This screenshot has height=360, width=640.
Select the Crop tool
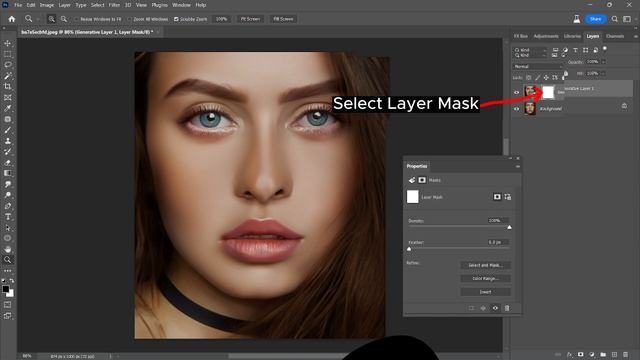coord(7,87)
